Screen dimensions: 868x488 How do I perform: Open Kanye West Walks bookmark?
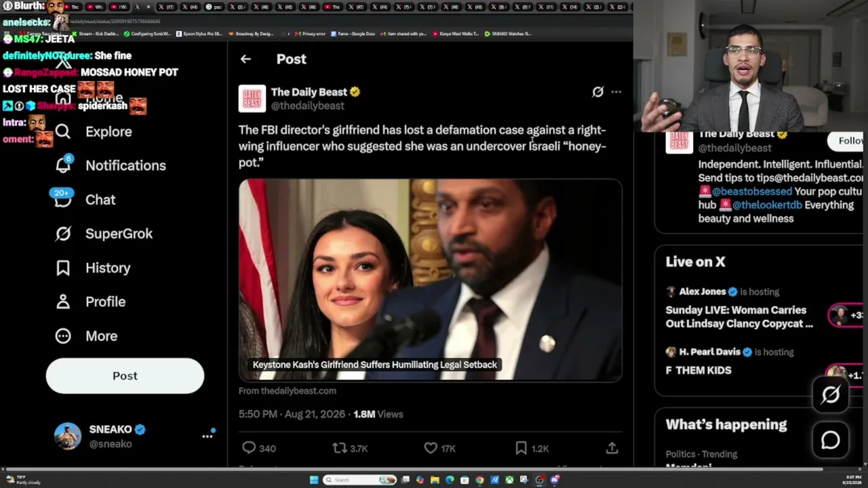pyautogui.click(x=455, y=33)
